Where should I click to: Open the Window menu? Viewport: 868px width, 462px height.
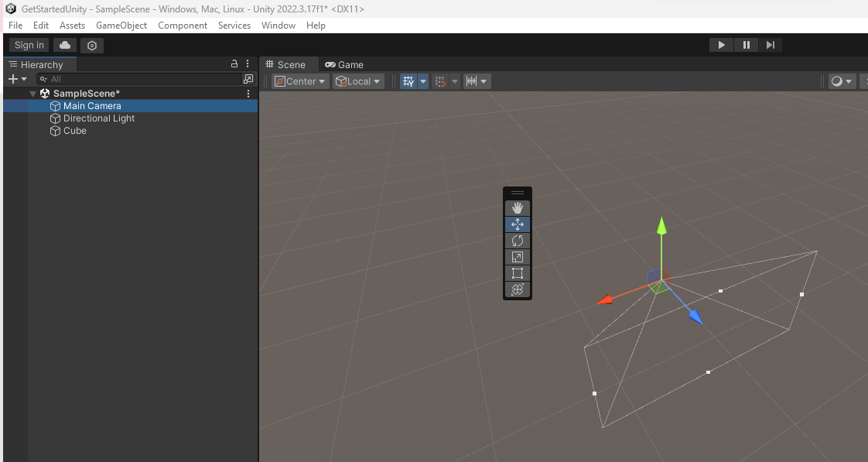tap(278, 26)
